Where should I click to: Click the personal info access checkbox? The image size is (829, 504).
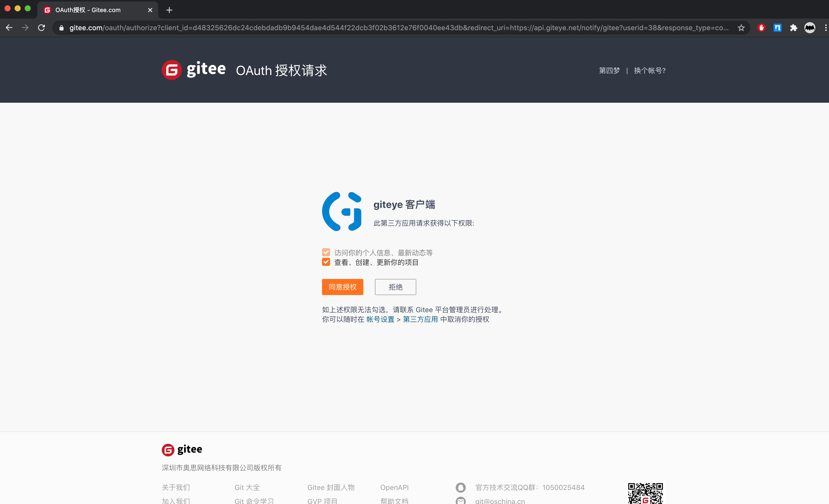click(x=326, y=252)
